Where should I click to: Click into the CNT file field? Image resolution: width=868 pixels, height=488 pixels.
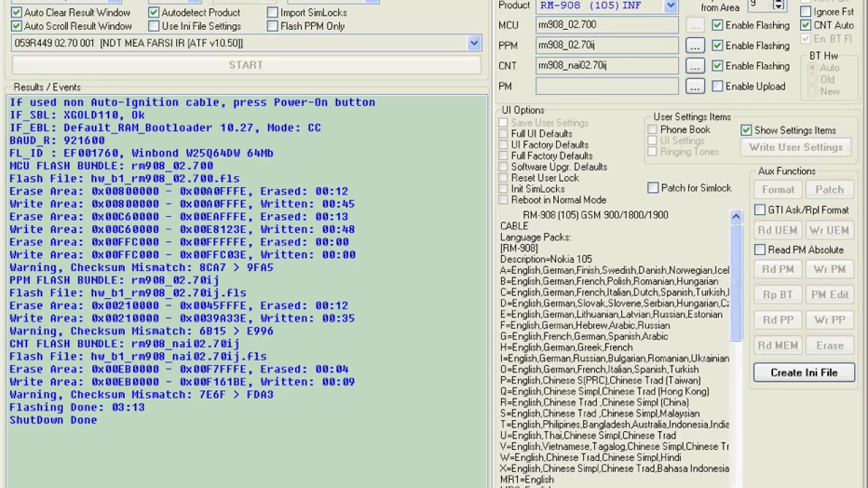[607, 66]
